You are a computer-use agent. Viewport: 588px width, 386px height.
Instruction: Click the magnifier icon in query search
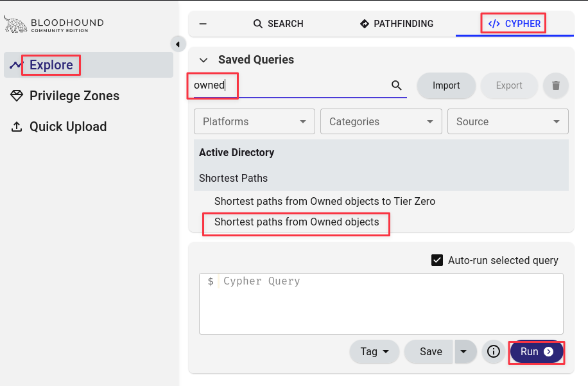[x=397, y=85]
